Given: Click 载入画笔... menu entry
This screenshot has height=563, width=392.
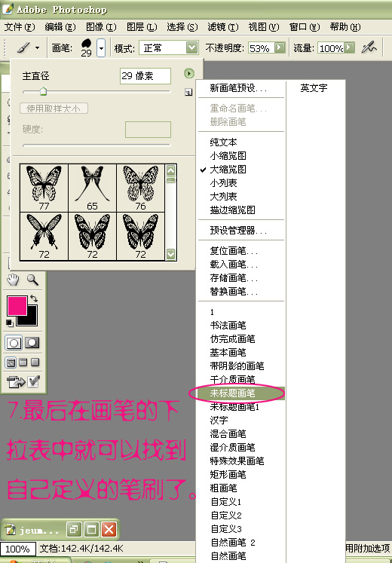Looking at the screenshot, I should pos(234,265).
